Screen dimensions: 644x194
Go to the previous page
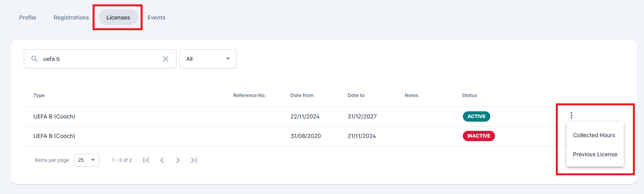(162, 160)
